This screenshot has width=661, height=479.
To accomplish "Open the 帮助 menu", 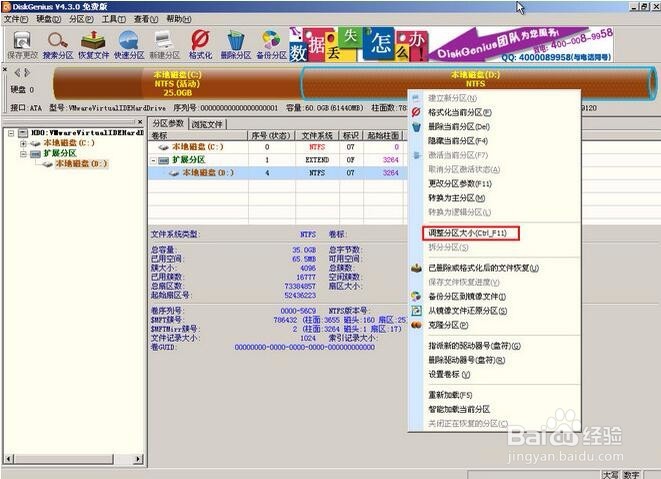I will pos(179,19).
